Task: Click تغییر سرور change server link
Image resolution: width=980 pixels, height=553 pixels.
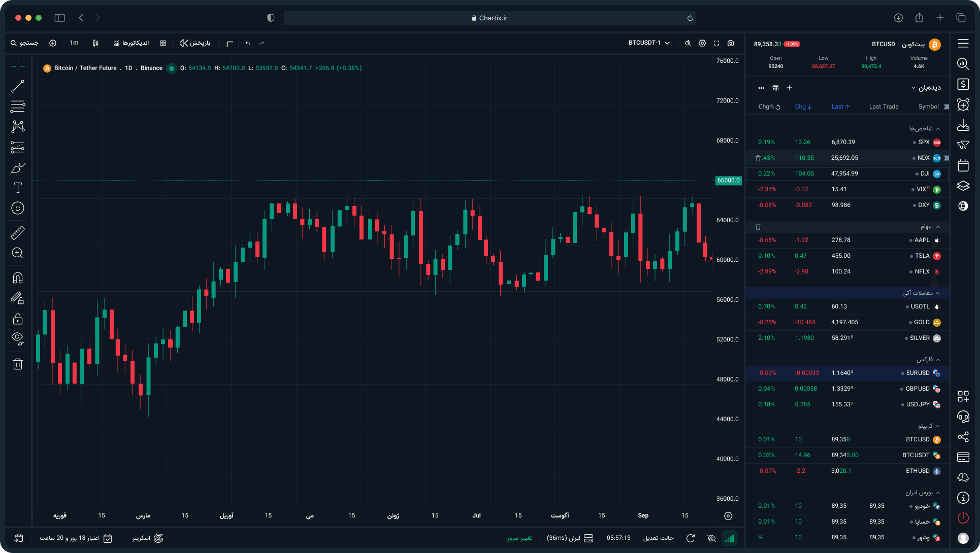Action: click(x=519, y=538)
